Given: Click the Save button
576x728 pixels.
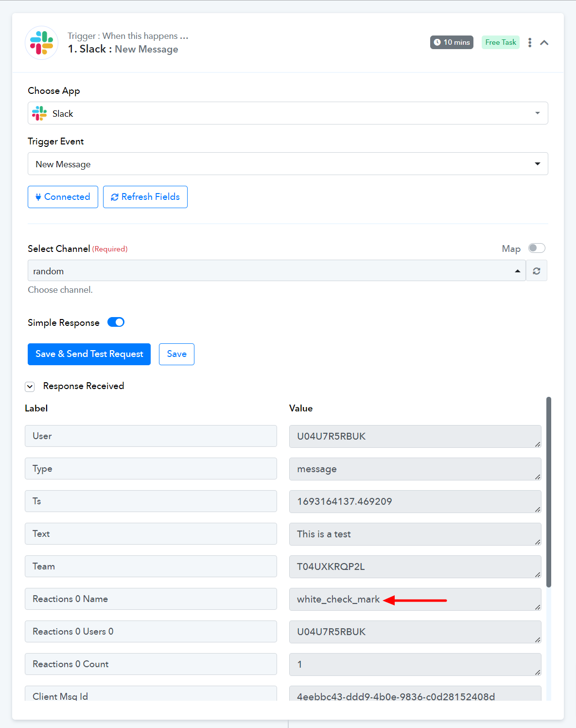Looking at the screenshot, I should [176, 354].
